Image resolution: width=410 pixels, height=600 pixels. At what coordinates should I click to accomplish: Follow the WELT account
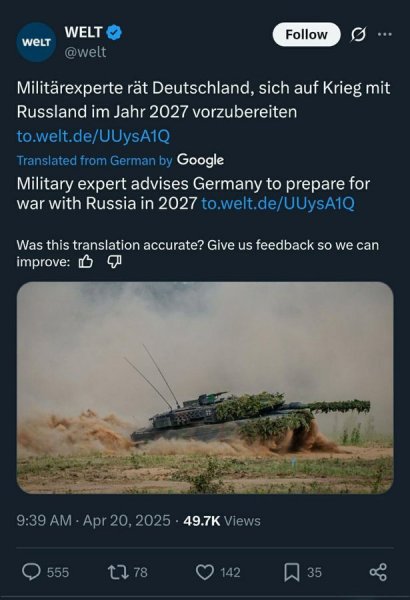[x=306, y=35]
